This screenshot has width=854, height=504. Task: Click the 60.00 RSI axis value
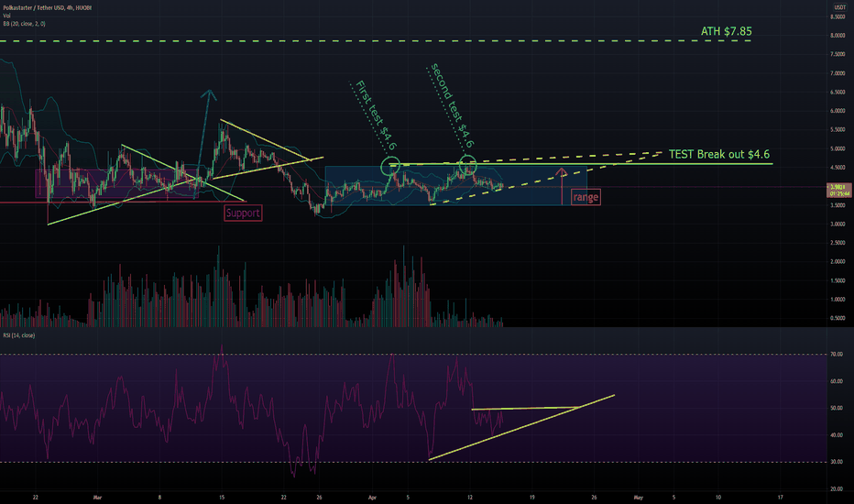click(x=837, y=381)
